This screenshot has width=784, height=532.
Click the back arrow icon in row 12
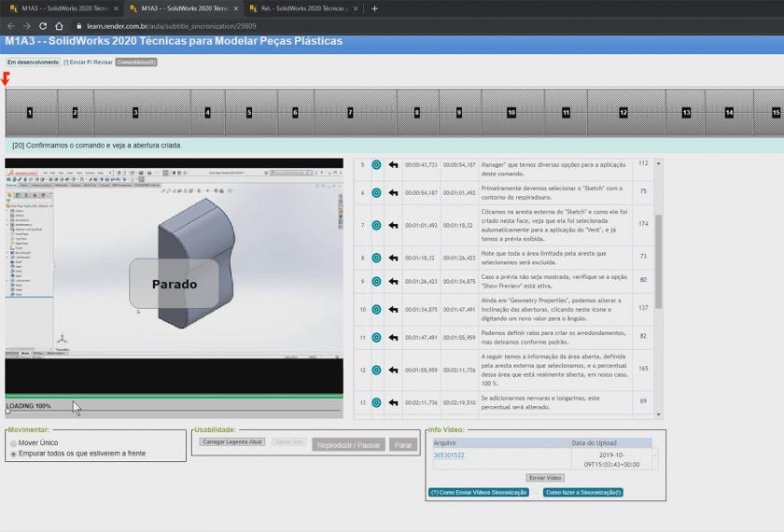[393, 370]
